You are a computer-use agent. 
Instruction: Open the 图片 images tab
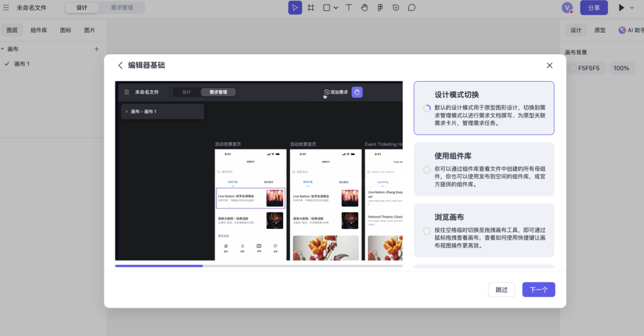coord(89,30)
